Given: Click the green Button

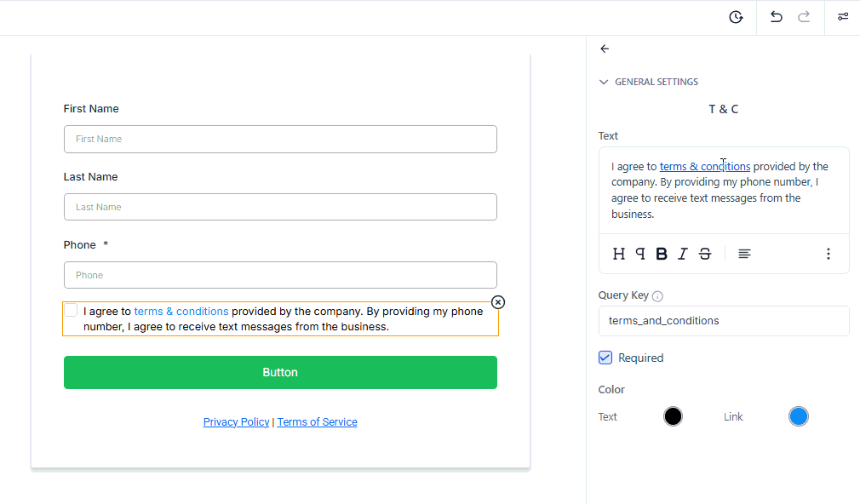Looking at the screenshot, I should 280,372.
